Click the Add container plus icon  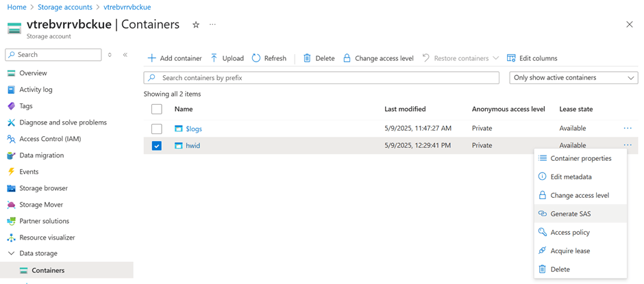(x=152, y=58)
